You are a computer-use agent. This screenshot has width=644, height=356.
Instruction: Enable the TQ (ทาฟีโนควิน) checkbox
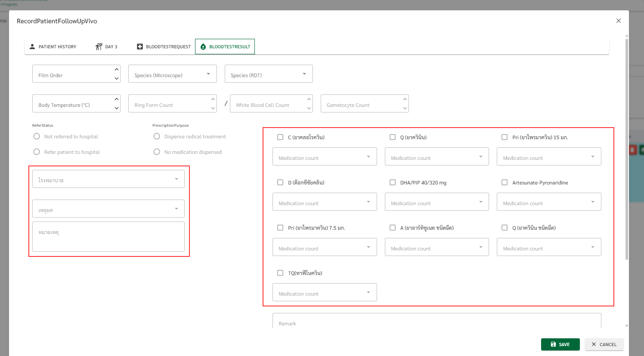(x=280, y=273)
